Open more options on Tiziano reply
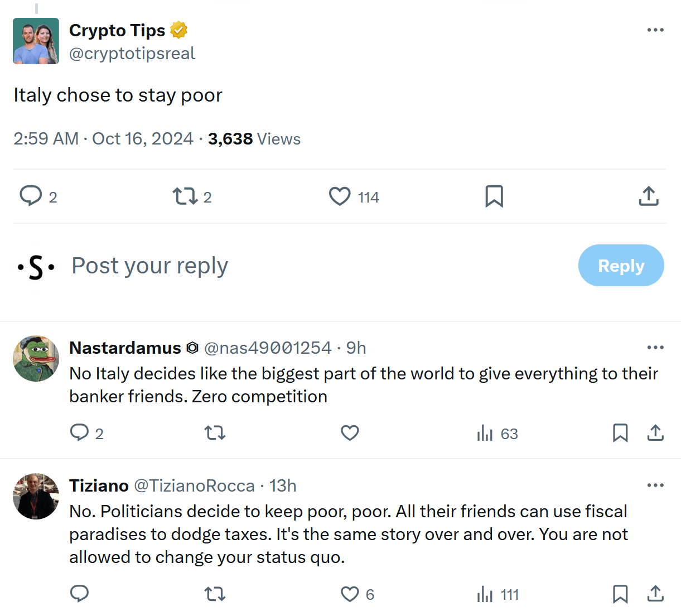This screenshot has width=681, height=616. pyautogui.click(x=655, y=485)
